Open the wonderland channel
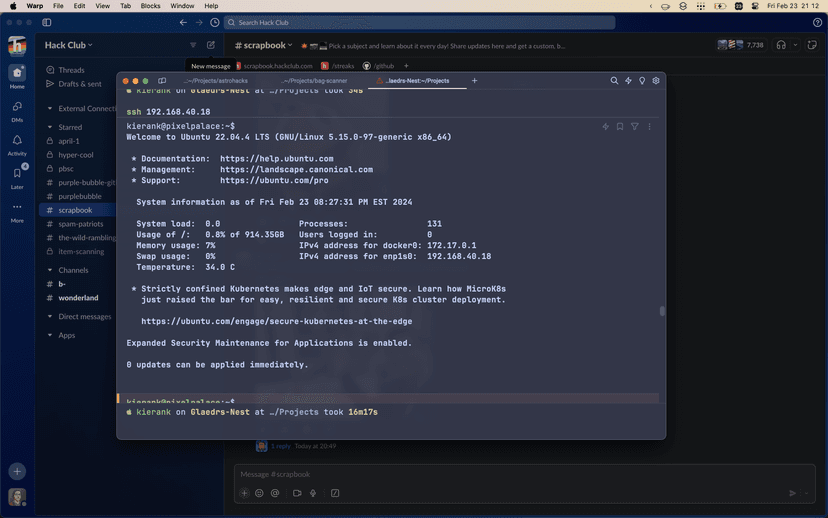Image resolution: width=828 pixels, height=518 pixels. pyautogui.click(x=78, y=298)
